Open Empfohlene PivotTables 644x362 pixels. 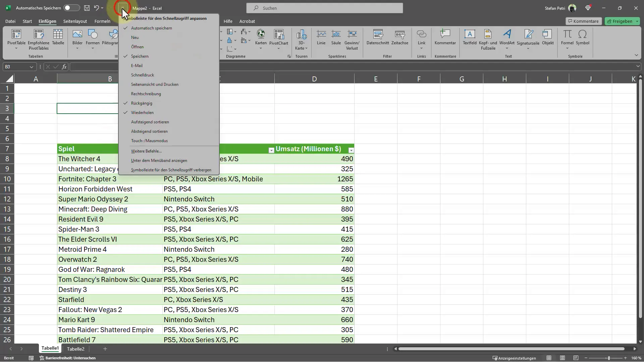(39, 39)
